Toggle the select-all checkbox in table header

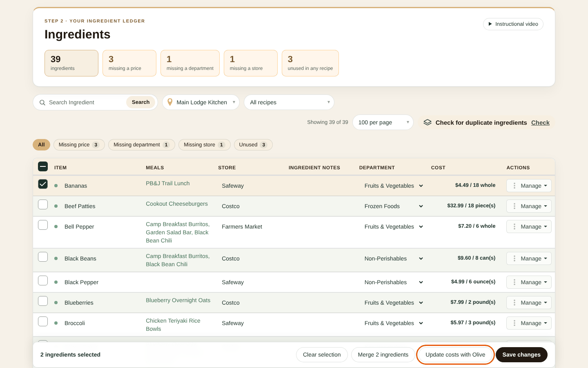click(43, 166)
